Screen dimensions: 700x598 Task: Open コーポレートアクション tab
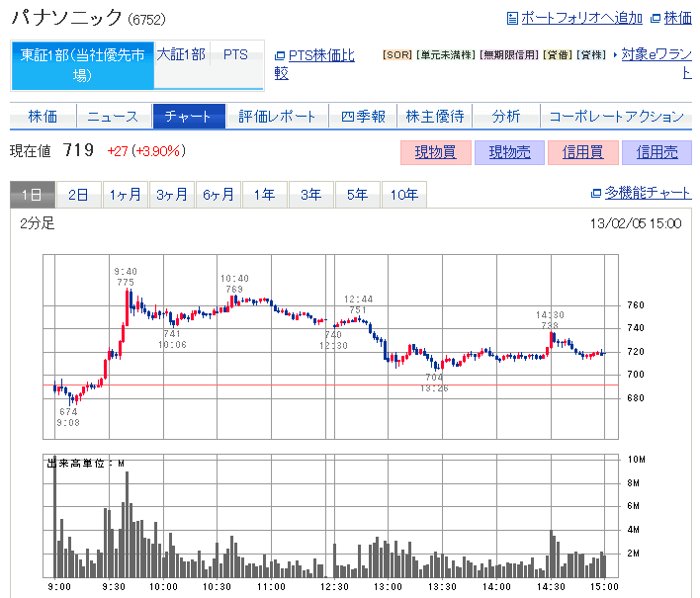coord(617,117)
